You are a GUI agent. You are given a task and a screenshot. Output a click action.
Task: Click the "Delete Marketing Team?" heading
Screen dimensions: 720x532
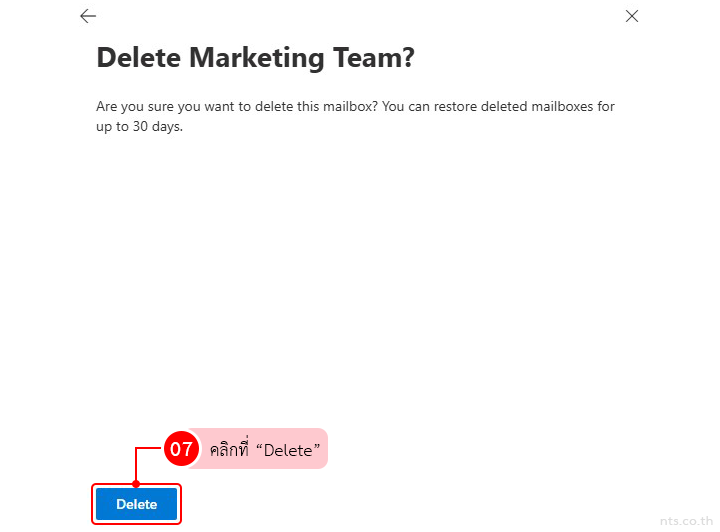[x=255, y=58]
